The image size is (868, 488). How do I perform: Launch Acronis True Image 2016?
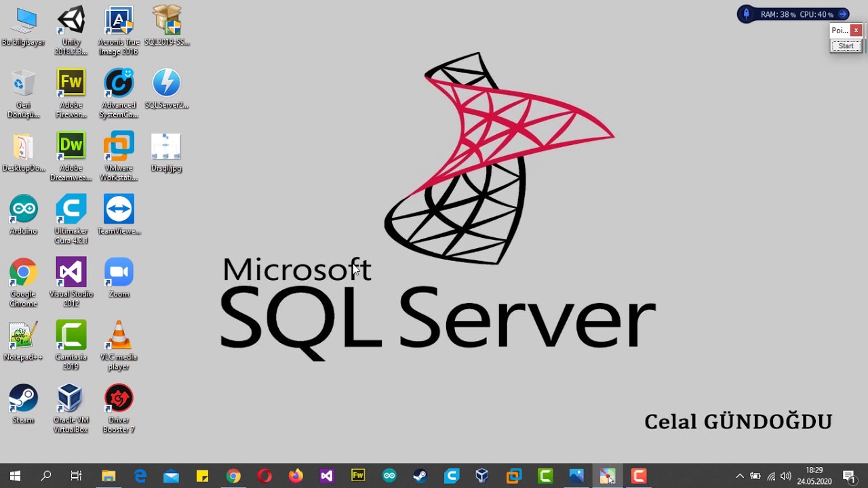pos(119,20)
